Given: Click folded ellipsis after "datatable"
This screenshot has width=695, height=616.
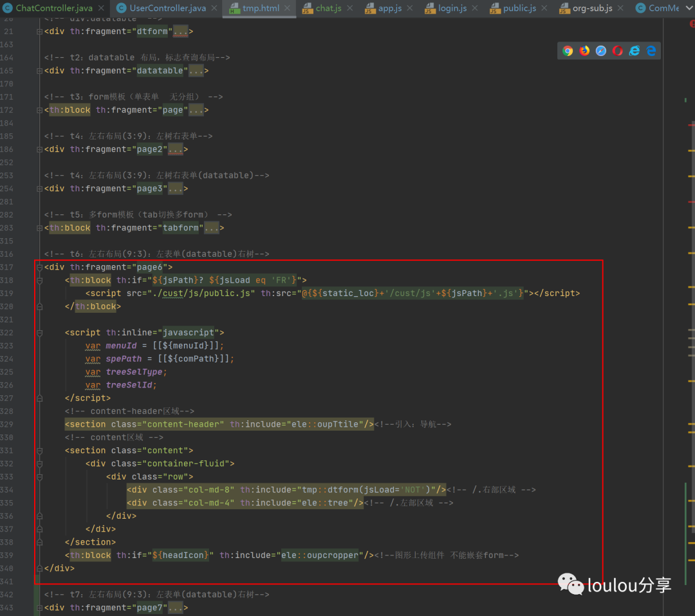Looking at the screenshot, I should (x=196, y=71).
